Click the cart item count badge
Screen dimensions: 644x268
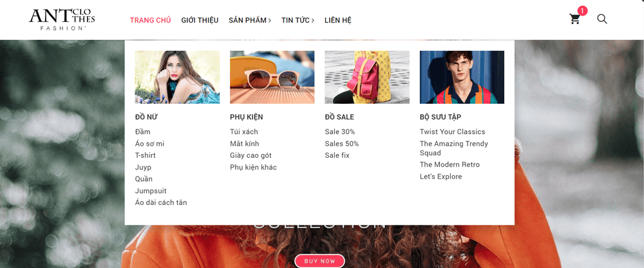pos(582,11)
